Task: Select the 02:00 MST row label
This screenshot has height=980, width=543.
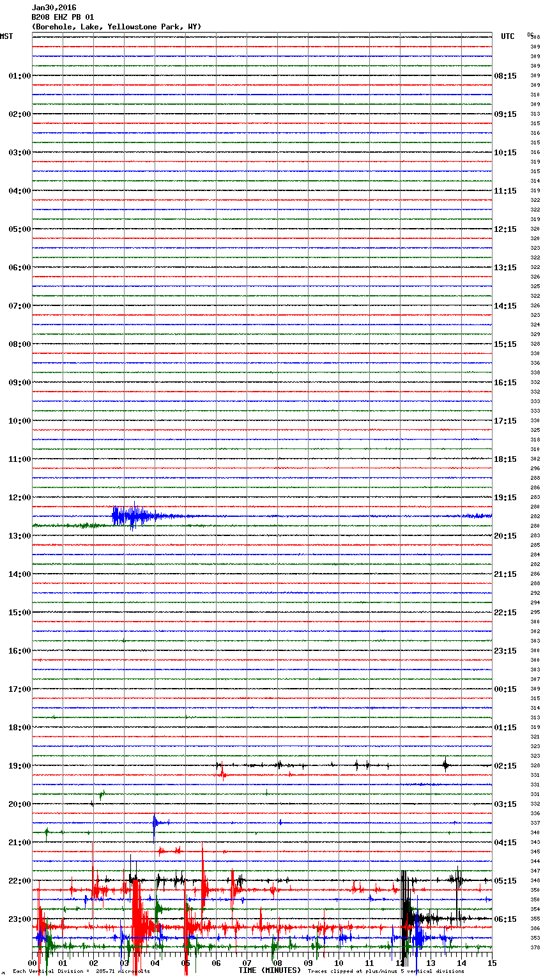Action: [19, 114]
